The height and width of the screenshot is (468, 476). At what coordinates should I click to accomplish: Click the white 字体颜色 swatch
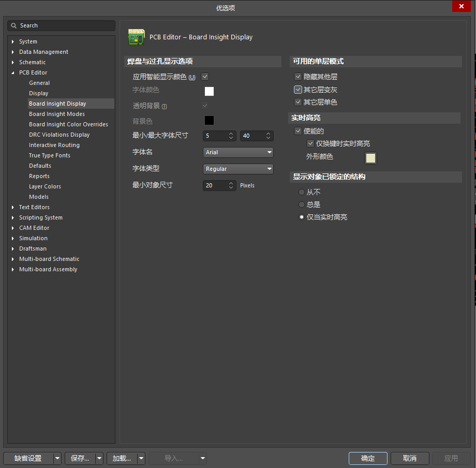coord(209,91)
